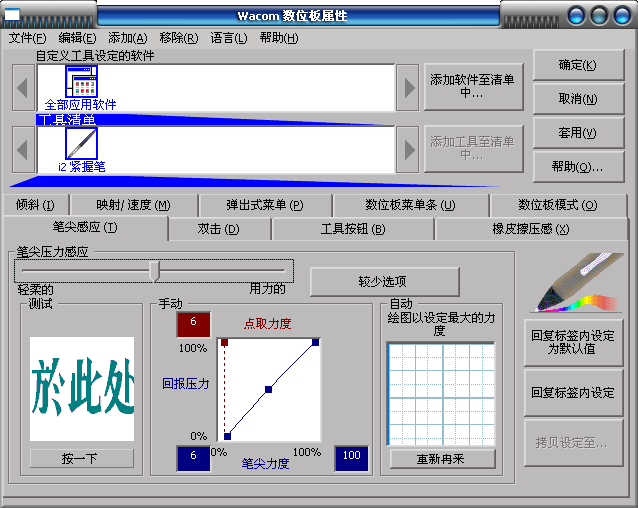Open the 移除(R) menu
This screenshot has height=508, width=638.
pos(179,38)
